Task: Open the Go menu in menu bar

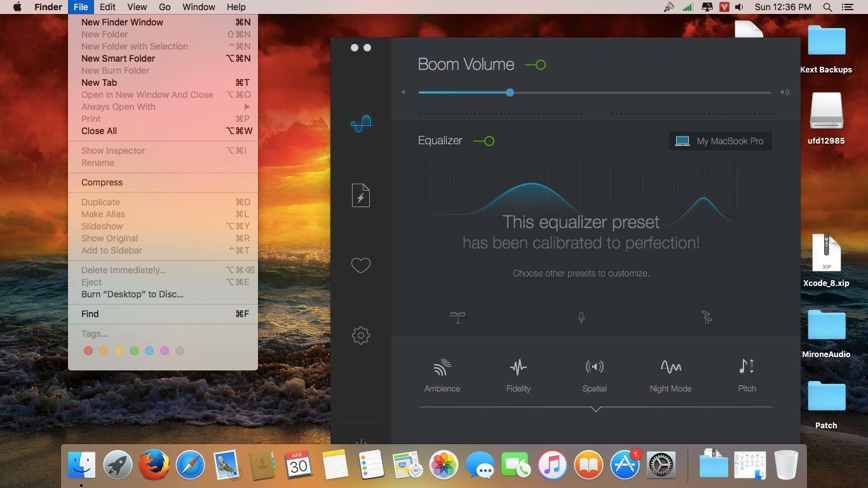Action: point(165,7)
